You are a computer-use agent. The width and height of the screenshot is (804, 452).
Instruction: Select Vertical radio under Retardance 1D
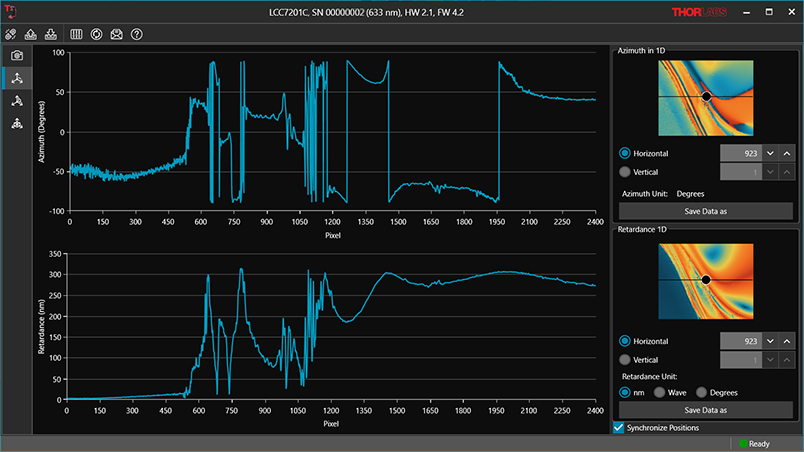[x=625, y=360]
